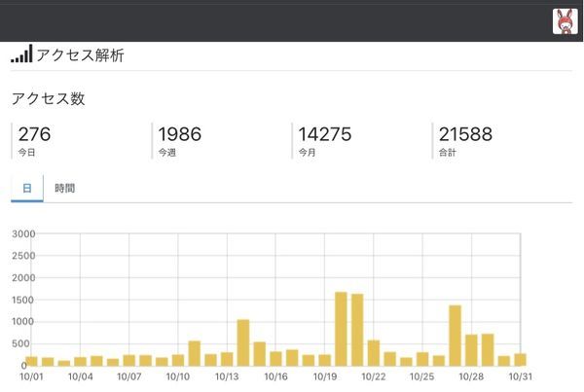
Task: Click the 10/15 bar in chart
Action: pos(260,354)
